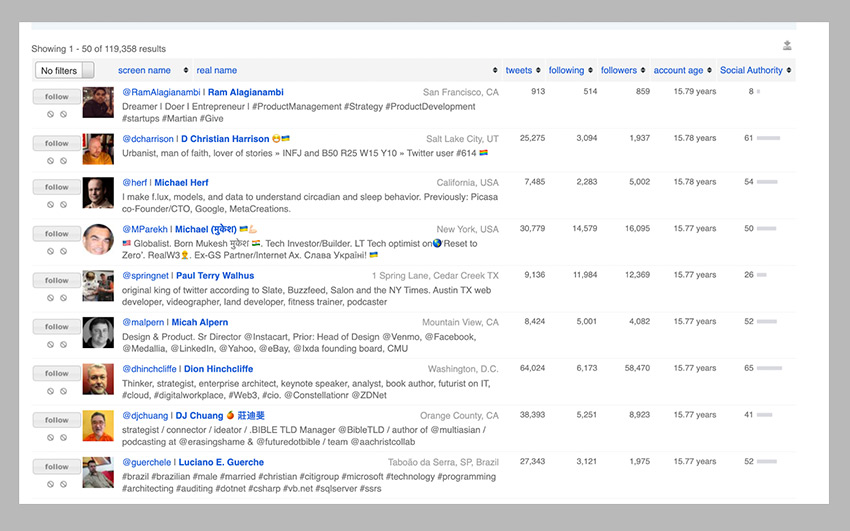Image resolution: width=850 pixels, height=531 pixels.
Task: Click left circle icon under Dion Hinchcliffe's follow button
Action: 50,393
